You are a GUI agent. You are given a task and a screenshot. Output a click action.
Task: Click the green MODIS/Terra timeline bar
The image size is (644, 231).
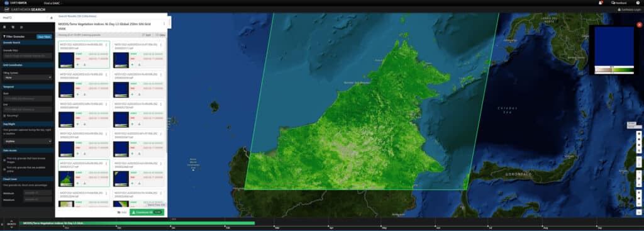point(136,223)
